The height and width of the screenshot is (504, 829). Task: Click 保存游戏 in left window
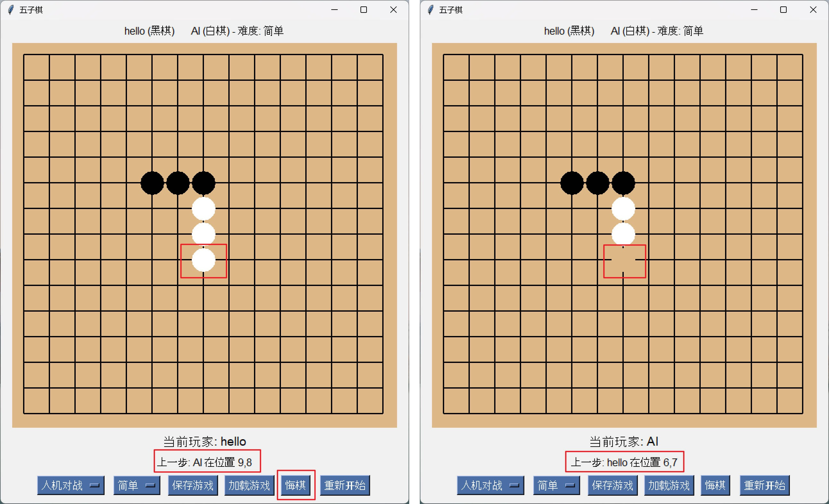click(193, 485)
